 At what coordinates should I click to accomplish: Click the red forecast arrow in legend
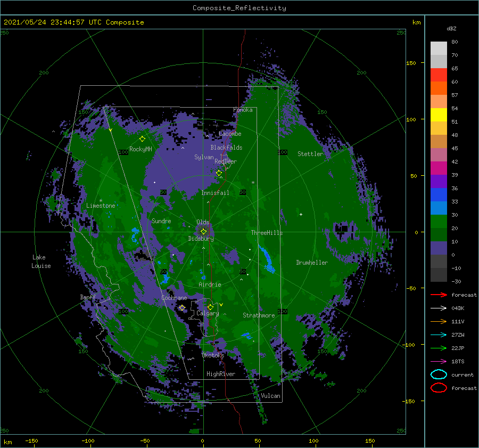coord(439,295)
